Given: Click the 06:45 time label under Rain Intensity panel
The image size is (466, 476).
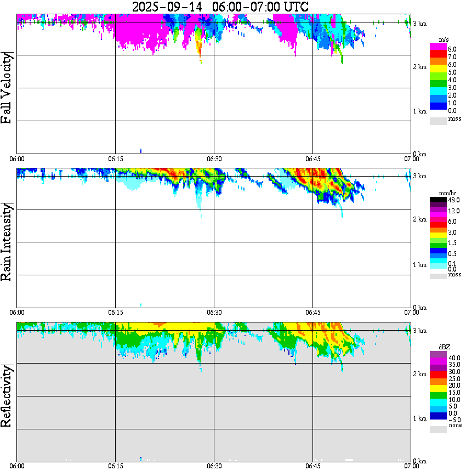Looking at the screenshot, I should pyautogui.click(x=313, y=313).
